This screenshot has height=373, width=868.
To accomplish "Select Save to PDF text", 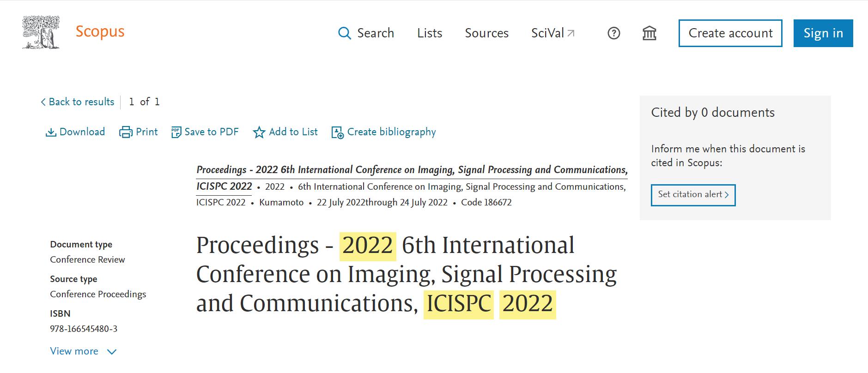I will coord(212,132).
